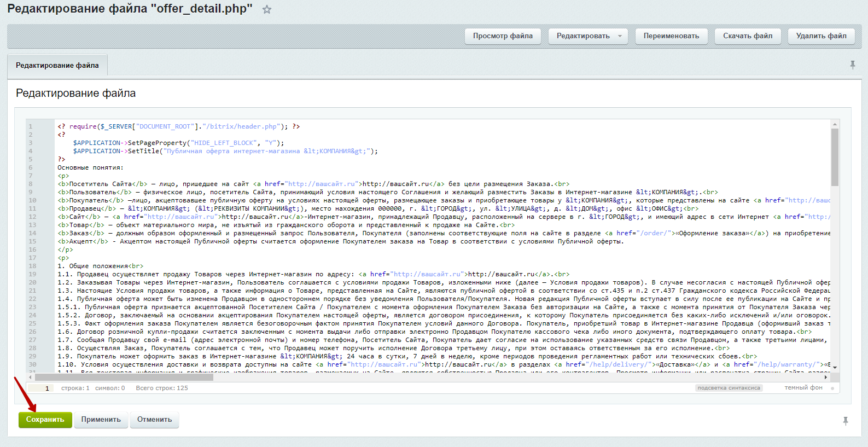The height and width of the screenshot is (447, 868).
Task: Click the 'Акцепт' definition line
Action: click(x=341, y=241)
